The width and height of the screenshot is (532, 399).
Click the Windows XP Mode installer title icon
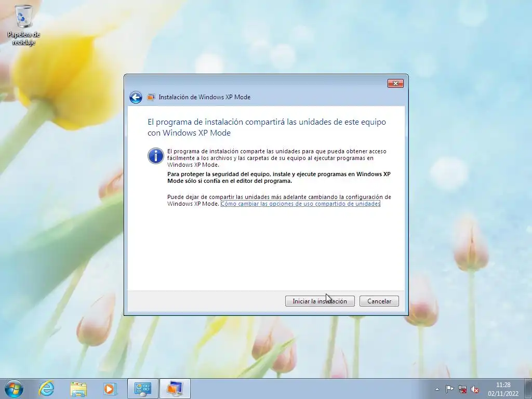tap(151, 97)
